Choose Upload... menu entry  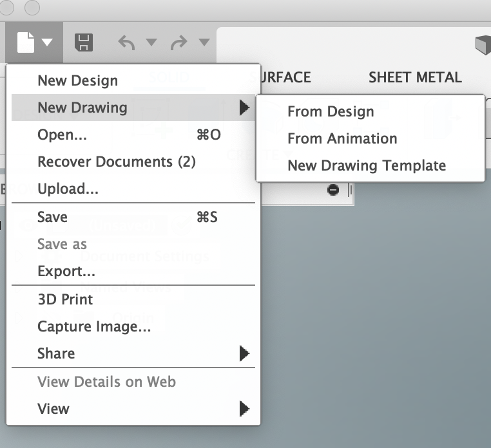tap(133, 189)
